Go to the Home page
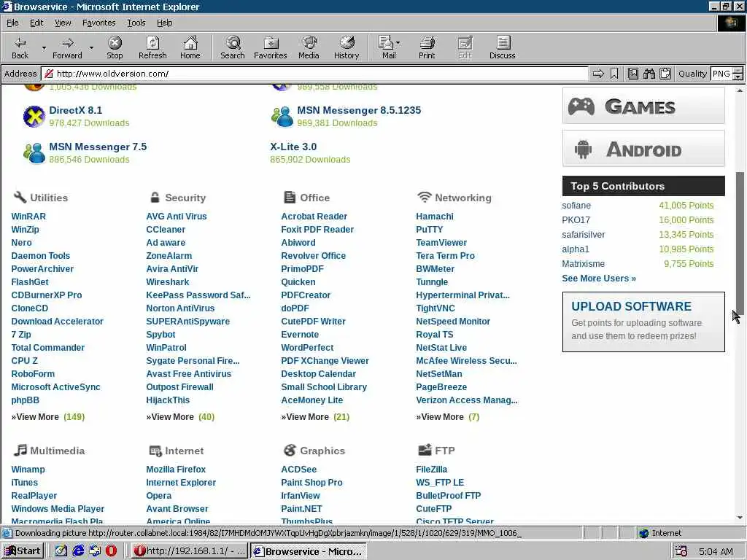The height and width of the screenshot is (560, 747). tap(190, 47)
